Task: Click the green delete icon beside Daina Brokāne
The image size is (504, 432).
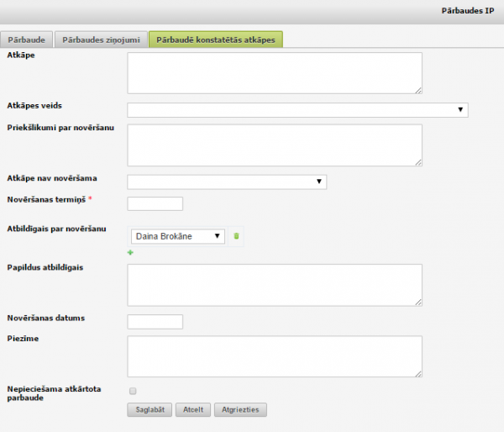Action: point(237,236)
